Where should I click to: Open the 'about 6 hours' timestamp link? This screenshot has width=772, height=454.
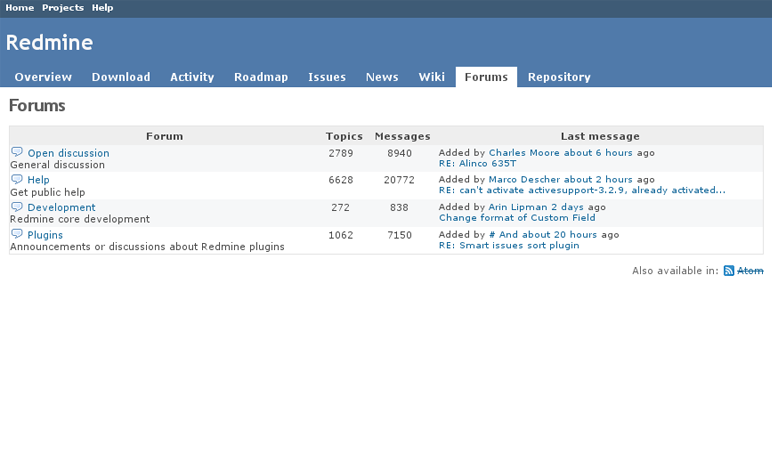598,153
